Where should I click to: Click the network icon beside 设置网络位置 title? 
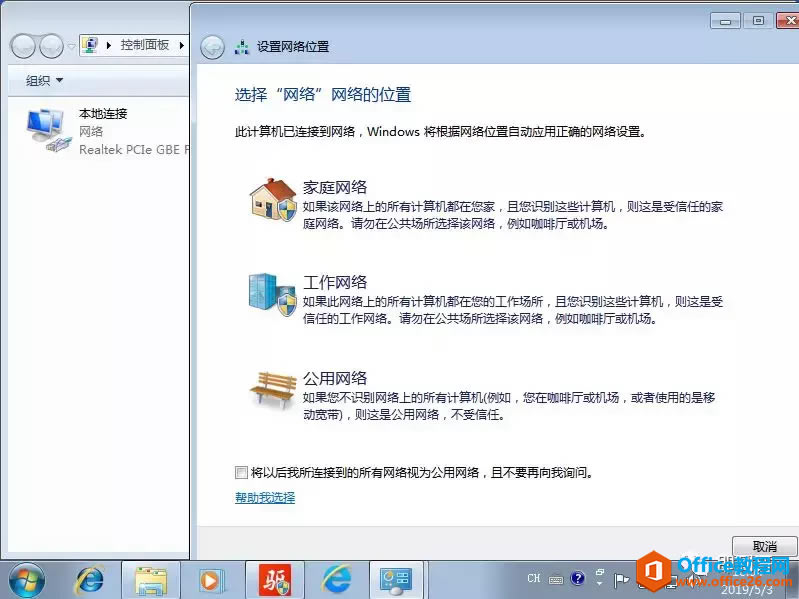tap(242, 47)
